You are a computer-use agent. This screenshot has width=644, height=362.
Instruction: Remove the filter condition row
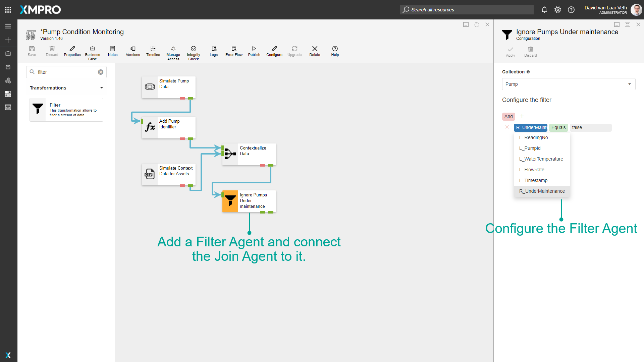coord(507,127)
